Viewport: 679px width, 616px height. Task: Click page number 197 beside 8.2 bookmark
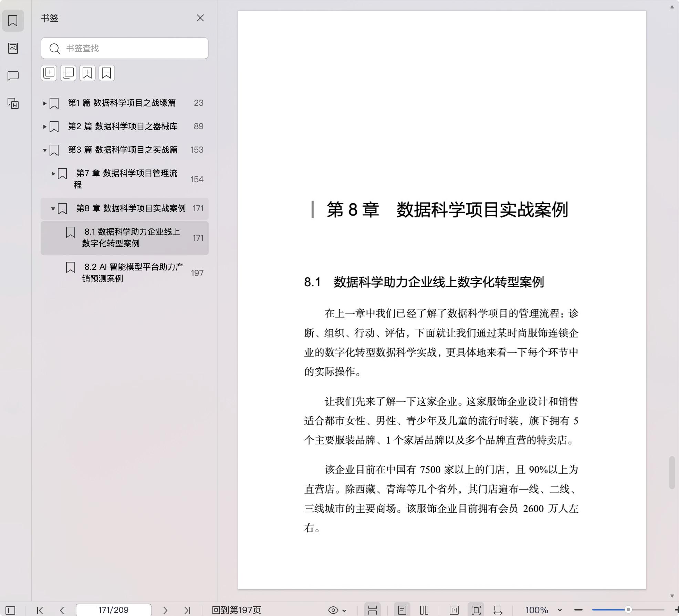pos(197,273)
